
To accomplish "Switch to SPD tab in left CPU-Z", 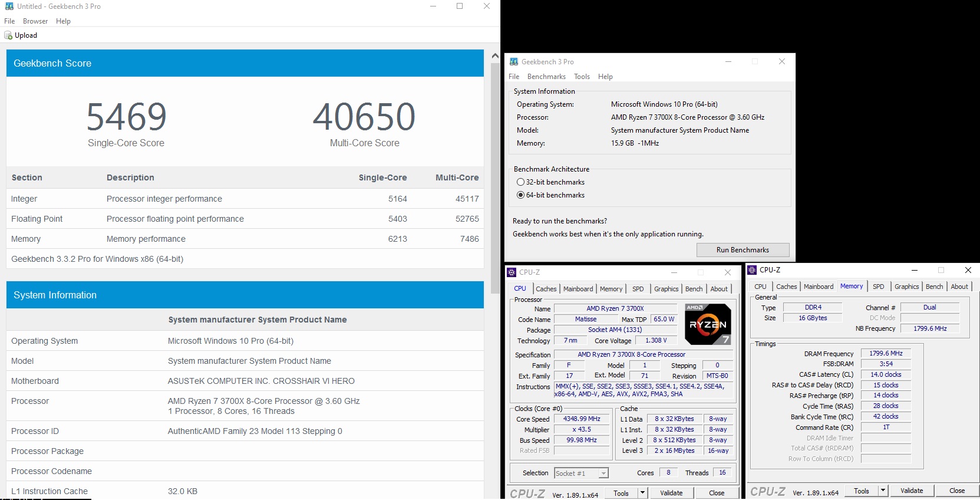I will click(x=638, y=289).
